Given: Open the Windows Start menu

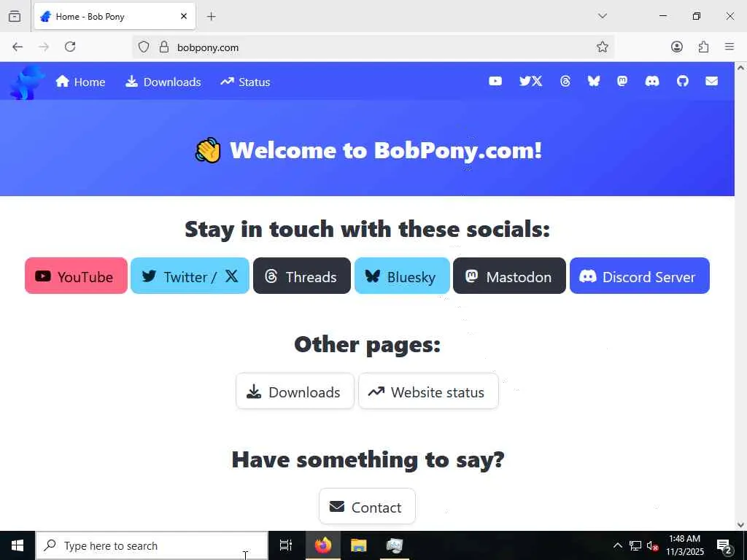Looking at the screenshot, I should point(18,545).
